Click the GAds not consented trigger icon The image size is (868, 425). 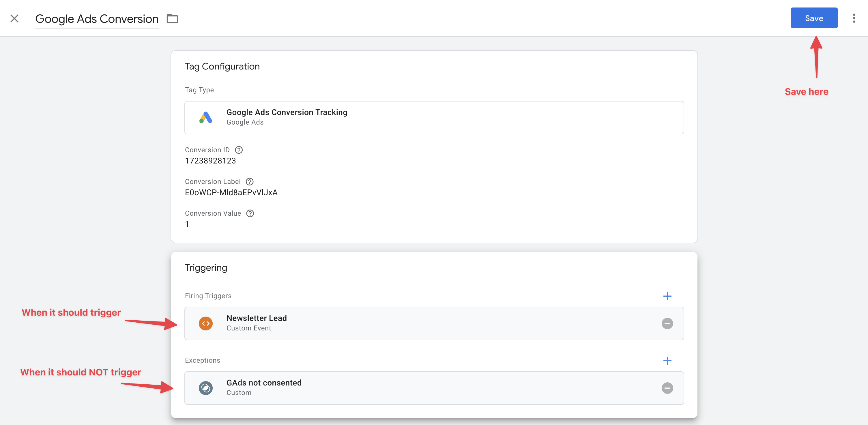pos(205,388)
